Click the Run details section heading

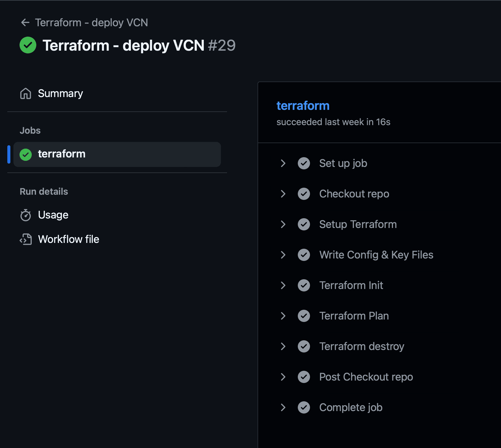tap(44, 192)
